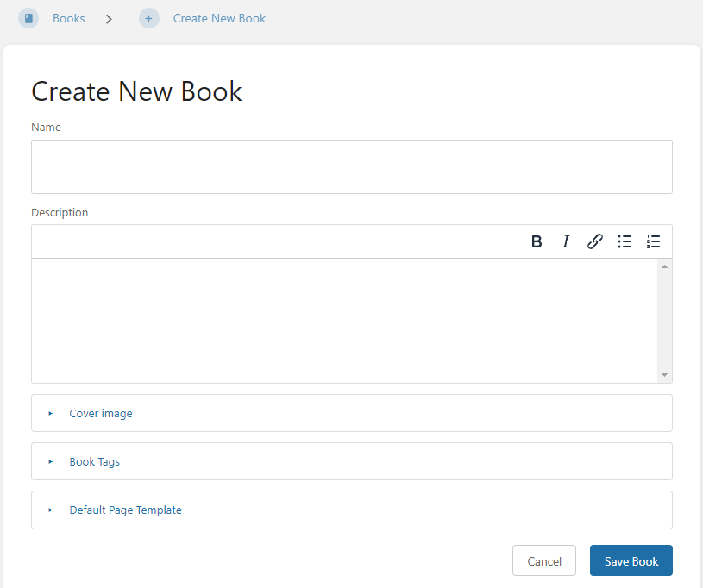Expand the Cover image section
The height and width of the screenshot is (588, 703).
101,414
